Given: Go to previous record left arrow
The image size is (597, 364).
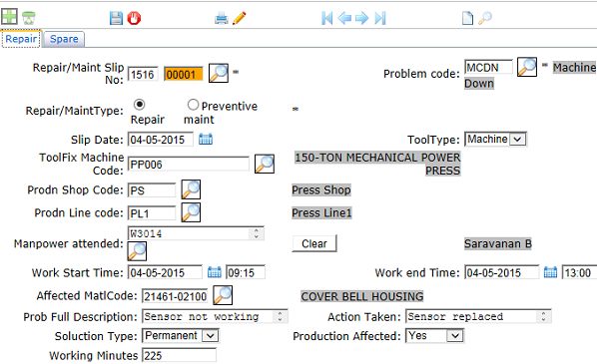Looking at the screenshot, I should tap(344, 18).
